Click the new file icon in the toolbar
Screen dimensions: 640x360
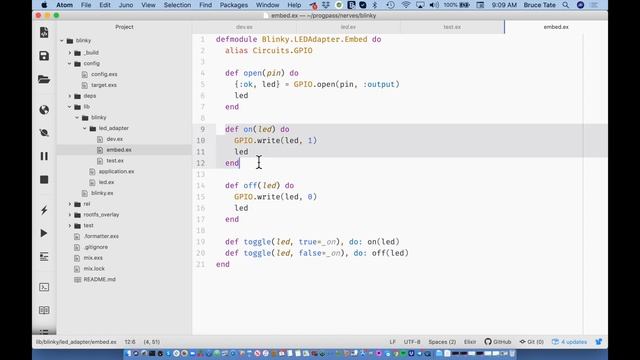click(44, 32)
